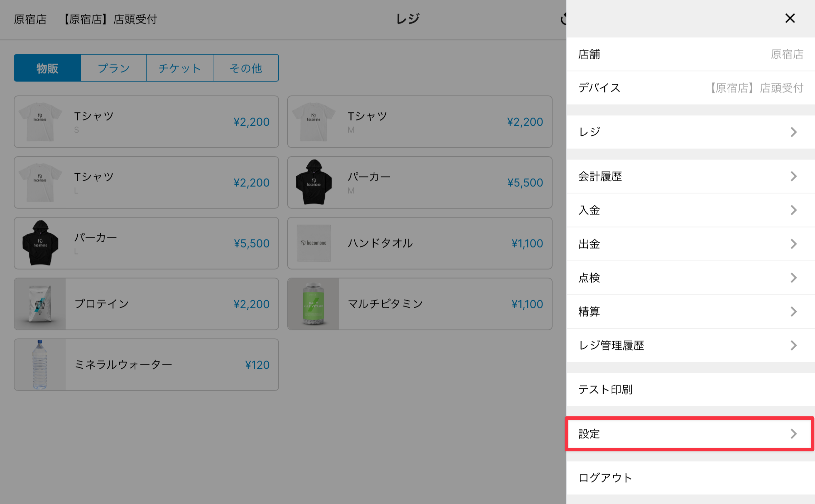Image resolution: width=815 pixels, height=504 pixels.
Task: Open the 設定 chevron arrow
Action: [x=794, y=434]
